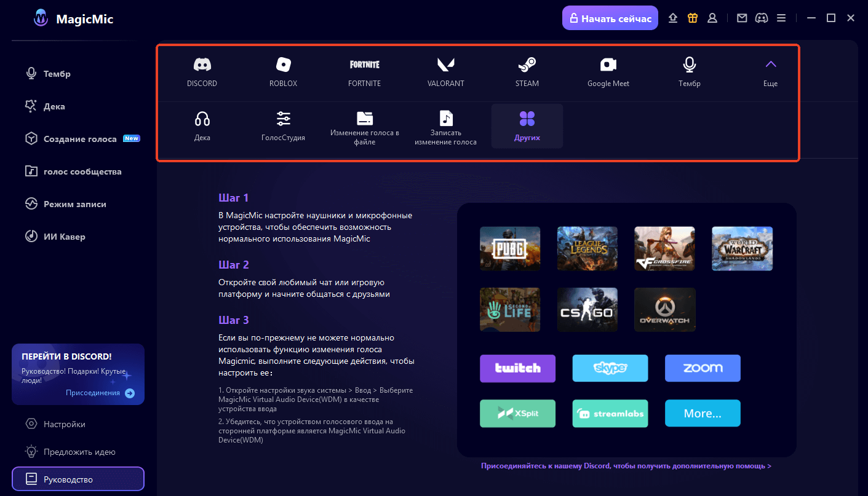The image size is (868, 496).
Task: Click the Шаг 2 heading
Action: click(234, 265)
